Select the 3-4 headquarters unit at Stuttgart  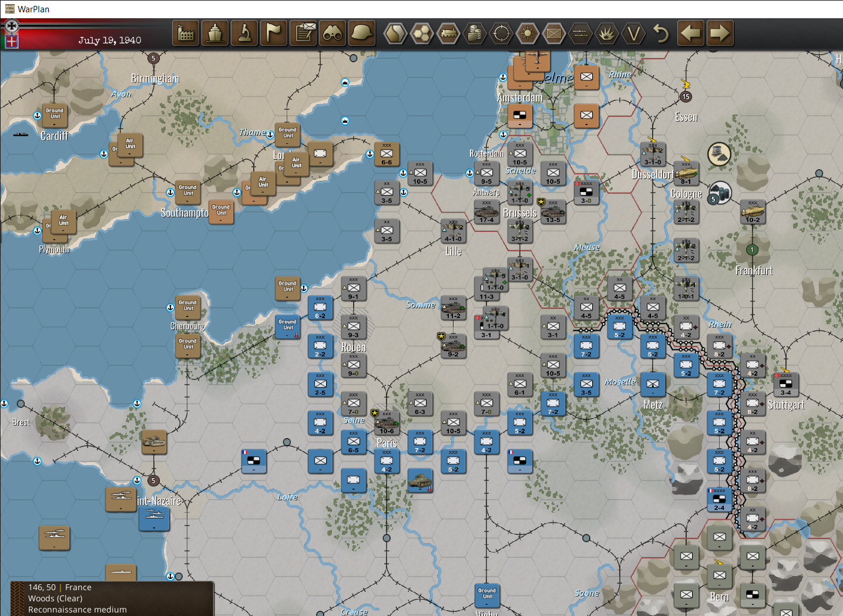click(785, 384)
